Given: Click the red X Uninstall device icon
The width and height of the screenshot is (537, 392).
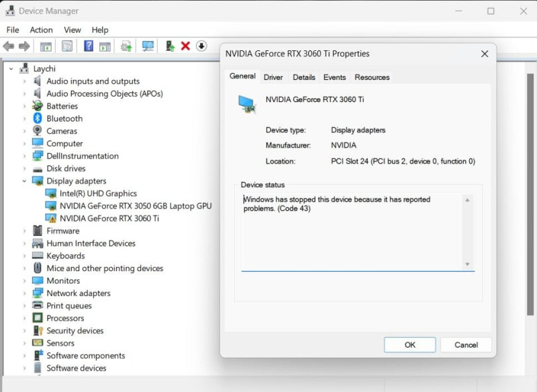Looking at the screenshot, I should point(186,46).
